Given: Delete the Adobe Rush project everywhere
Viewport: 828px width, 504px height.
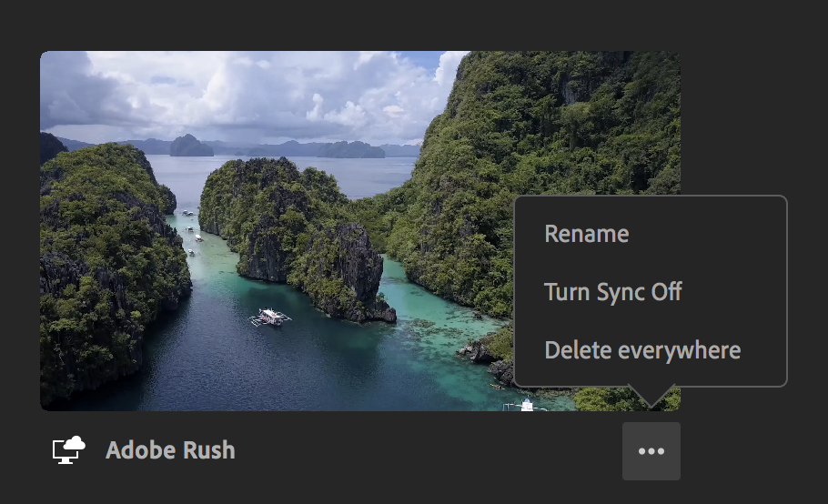Looking at the screenshot, I should pos(642,350).
